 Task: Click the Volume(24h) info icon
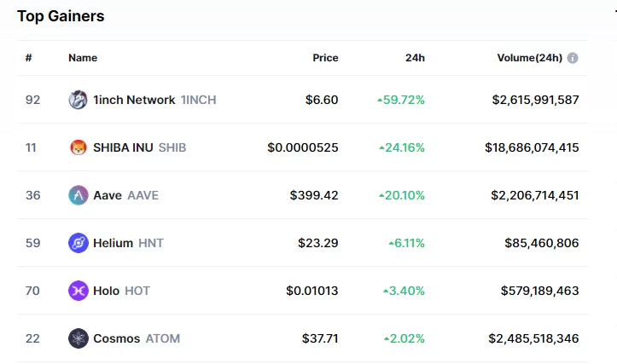573,58
